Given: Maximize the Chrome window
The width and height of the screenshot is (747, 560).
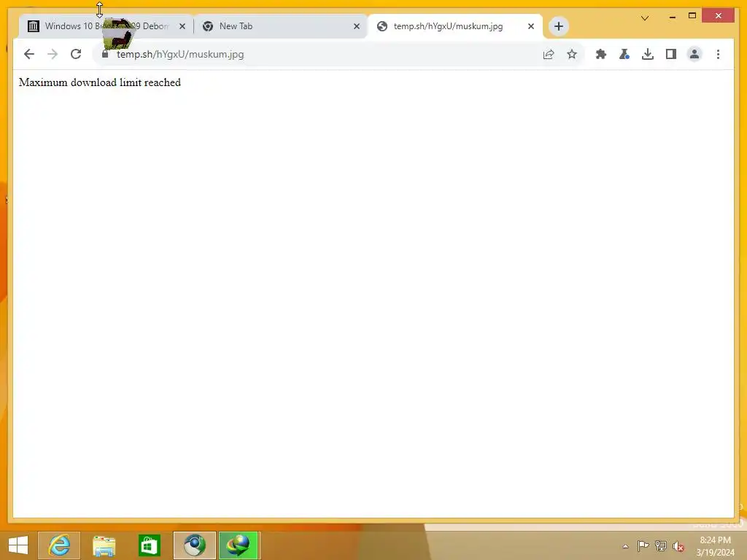Looking at the screenshot, I should tap(692, 16).
